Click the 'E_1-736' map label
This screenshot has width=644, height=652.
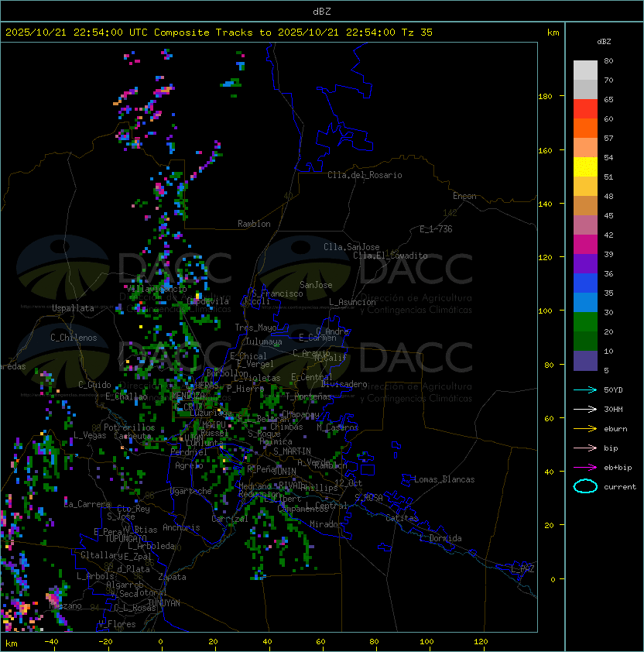[x=436, y=229]
